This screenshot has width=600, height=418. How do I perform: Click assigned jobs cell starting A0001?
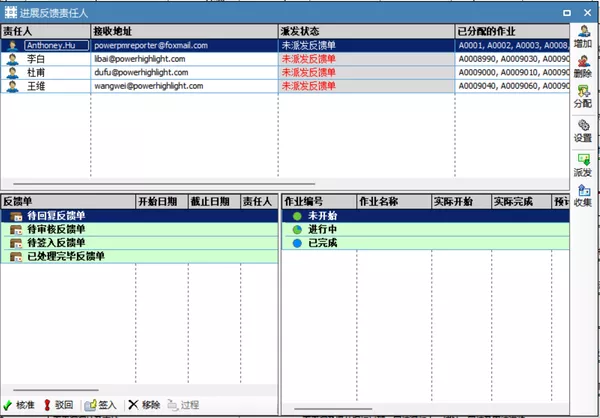(x=512, y=46)
